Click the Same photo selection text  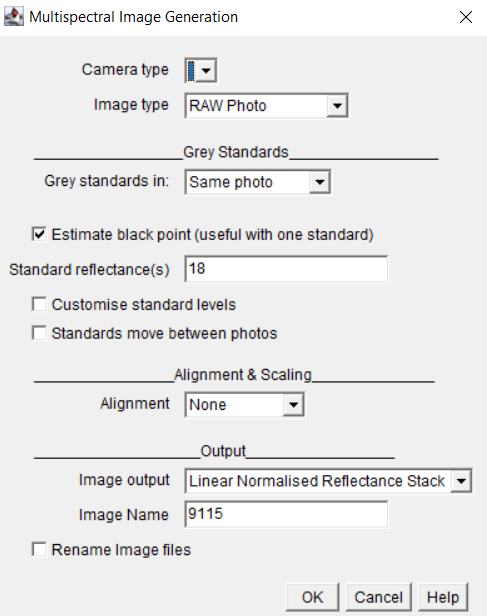click(231, 182)
